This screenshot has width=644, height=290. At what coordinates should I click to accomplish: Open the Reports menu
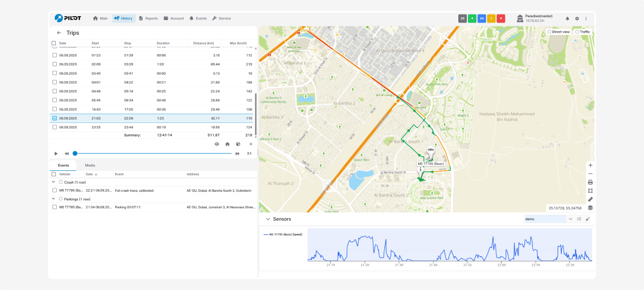click(x=148, y=18)
